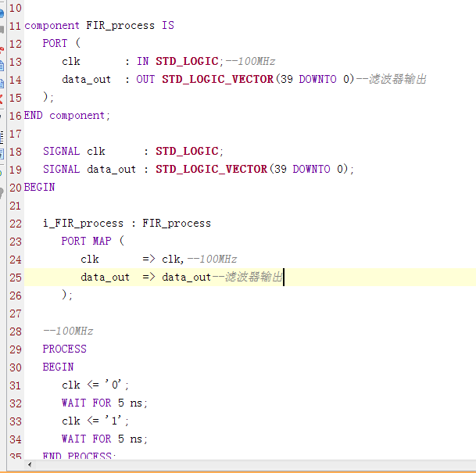
Task: Click the --100MHz comment on line 28
Action: [x=68, y=331]
